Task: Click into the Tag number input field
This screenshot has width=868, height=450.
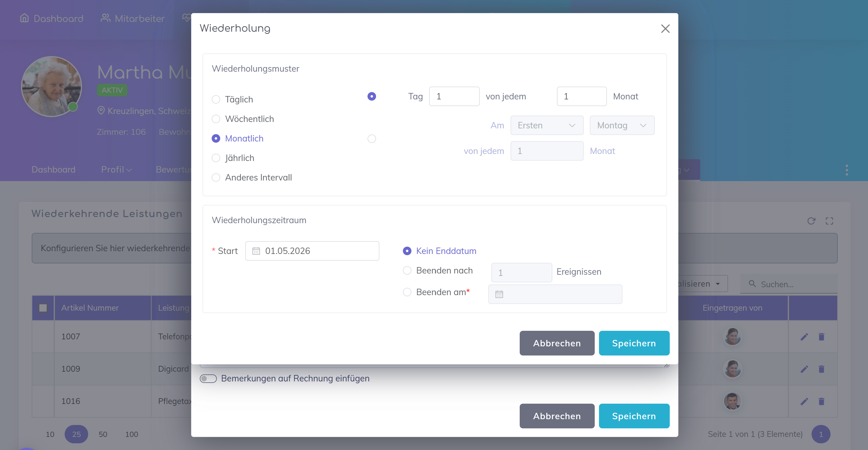Action: tap(454, 96)
